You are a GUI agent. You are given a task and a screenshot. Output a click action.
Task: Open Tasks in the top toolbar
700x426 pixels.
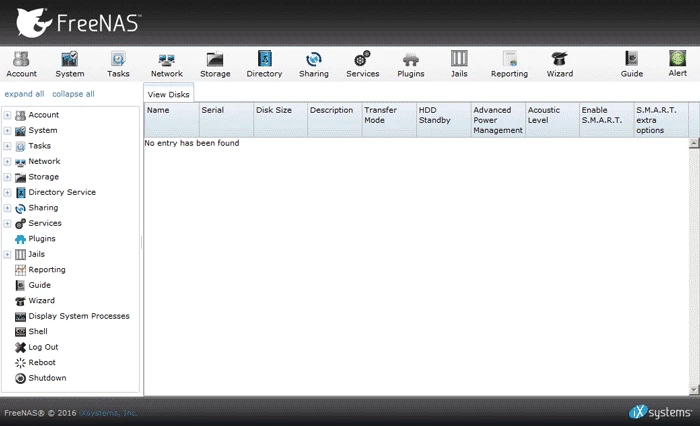(118, 64)
